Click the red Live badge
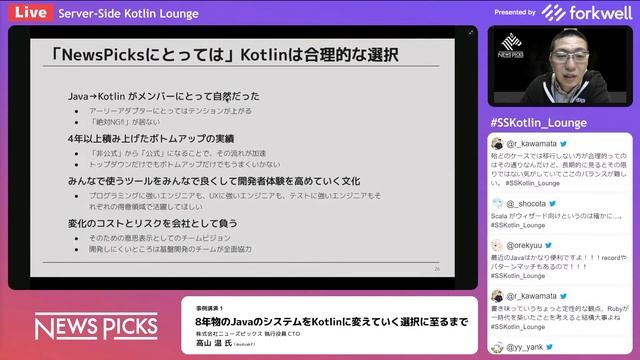This screenshot has height=360, width=640. point(31,13)
